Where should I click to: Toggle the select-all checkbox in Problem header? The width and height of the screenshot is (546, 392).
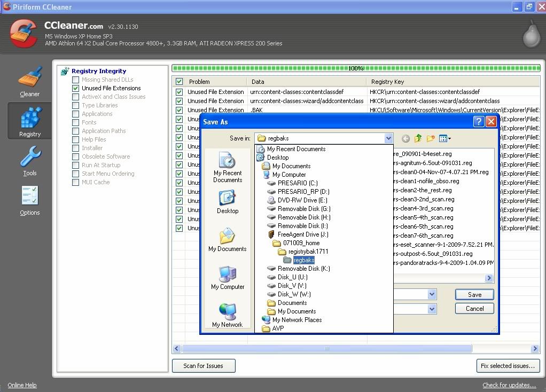180,82
